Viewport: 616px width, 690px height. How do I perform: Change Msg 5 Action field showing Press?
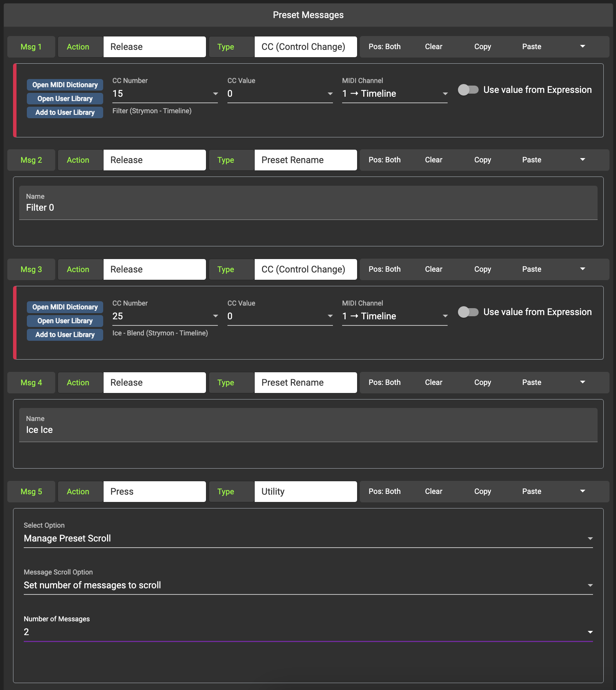pyautogui.click(x=154, y=492)
